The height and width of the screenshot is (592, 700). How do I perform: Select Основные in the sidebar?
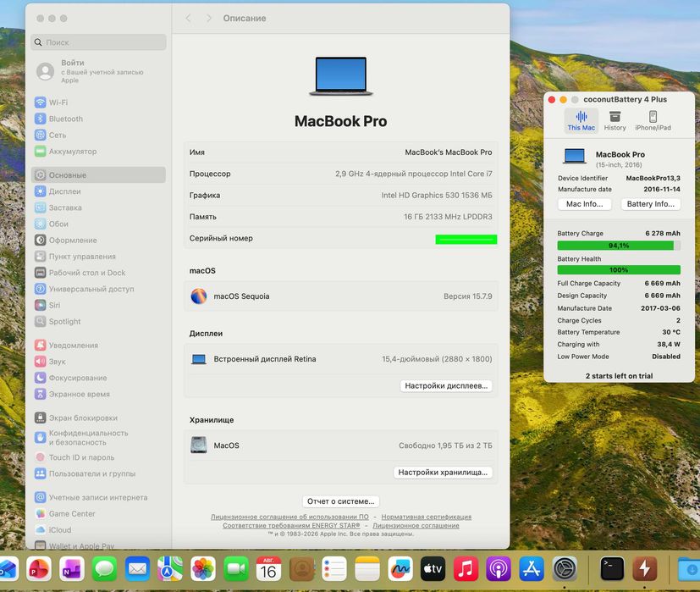(99, 174)
